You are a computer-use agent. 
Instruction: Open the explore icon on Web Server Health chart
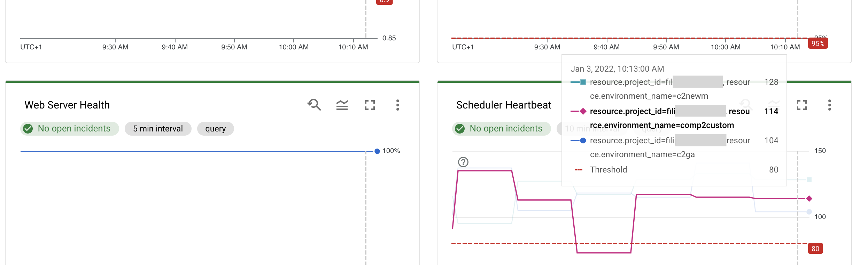tap(314, 105)
